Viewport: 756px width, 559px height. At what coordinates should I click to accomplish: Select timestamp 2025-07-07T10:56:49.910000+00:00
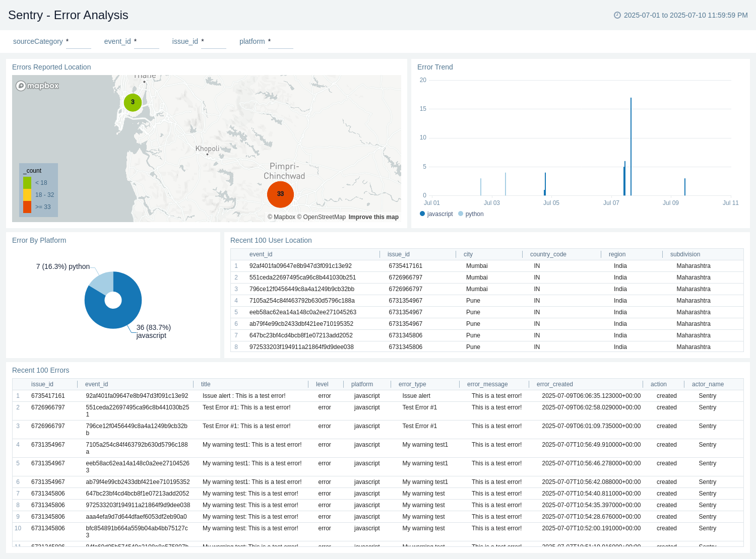[591, 445]
